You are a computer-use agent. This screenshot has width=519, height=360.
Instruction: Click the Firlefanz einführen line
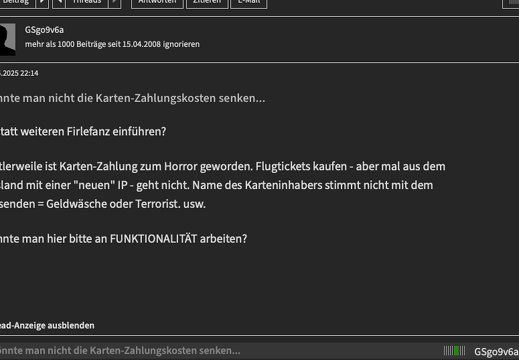[x=83, y=132]
